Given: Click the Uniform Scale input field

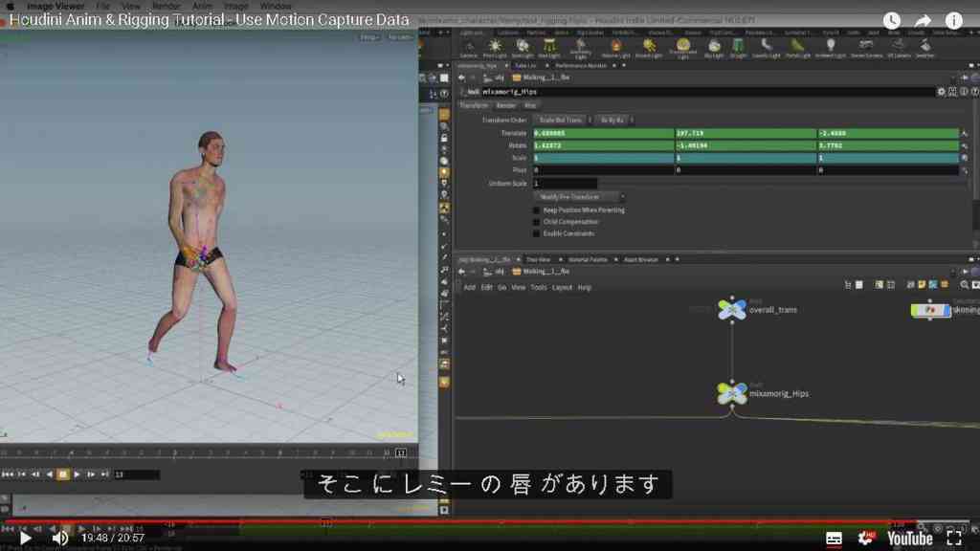Looking at the screenshot, I should tap(565, 184).
